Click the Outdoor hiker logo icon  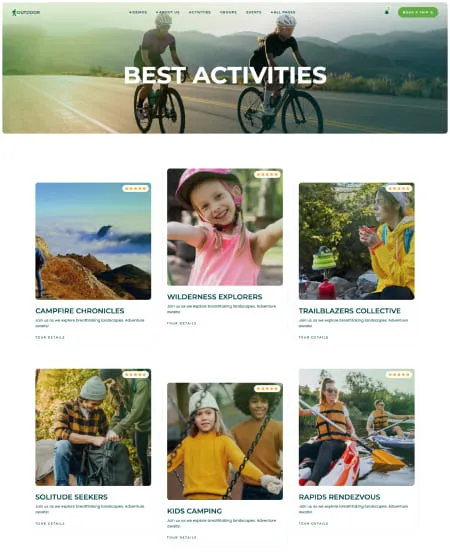14,12
